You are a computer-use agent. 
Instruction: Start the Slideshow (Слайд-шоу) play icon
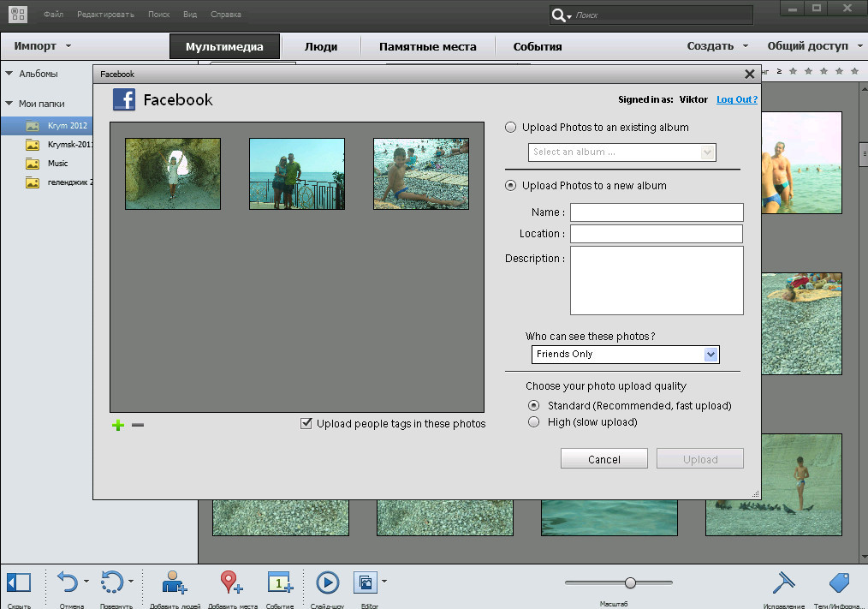327,582
